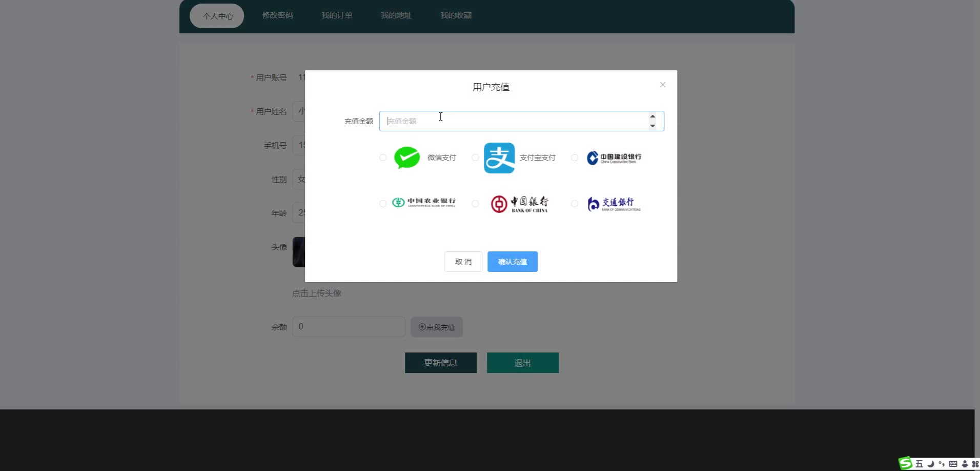Go to the 我的地址 tab
The width and height of the screenshot is (980, 471).
(396, 15)
